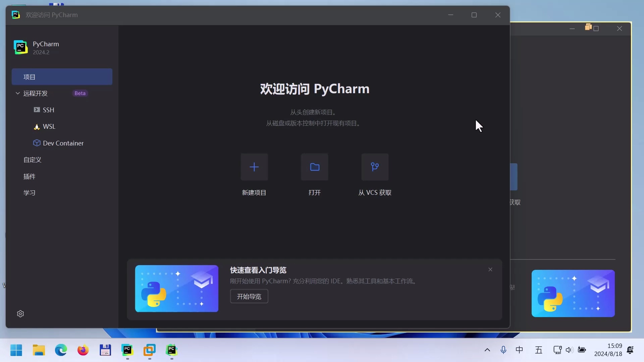Click the Windows Start button
The height and width of the screenshot is (362, 644).
point(16,350)
